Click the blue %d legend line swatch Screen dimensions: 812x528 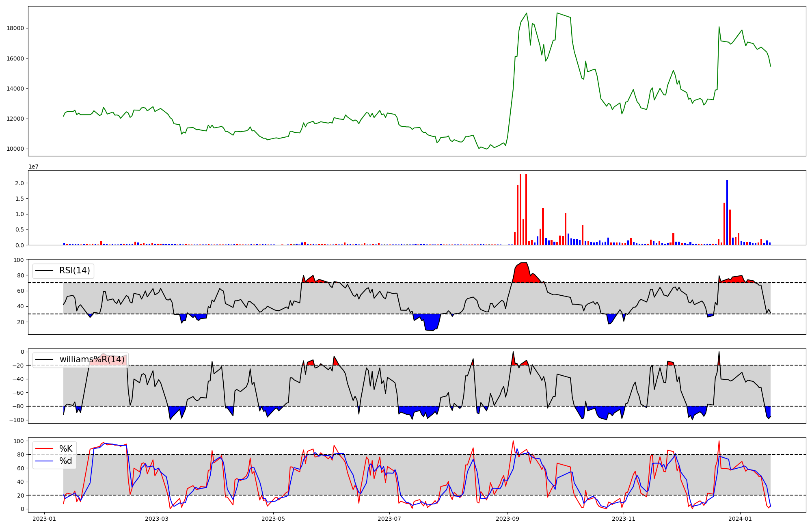(44, 461)
